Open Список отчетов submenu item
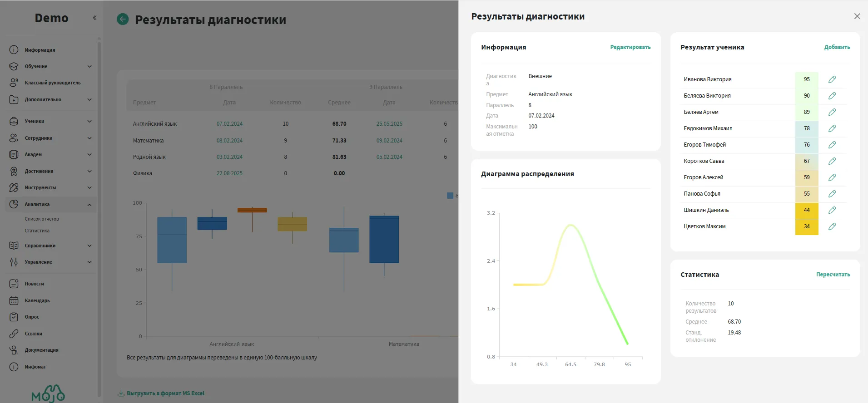868x403 pixels. tap(42, 219)
